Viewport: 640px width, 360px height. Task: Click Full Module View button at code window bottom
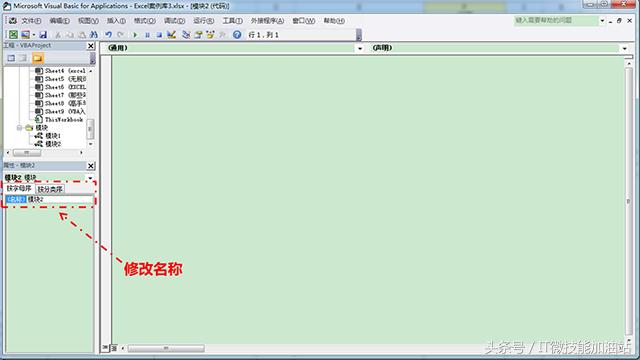click(x=114, y=348)
